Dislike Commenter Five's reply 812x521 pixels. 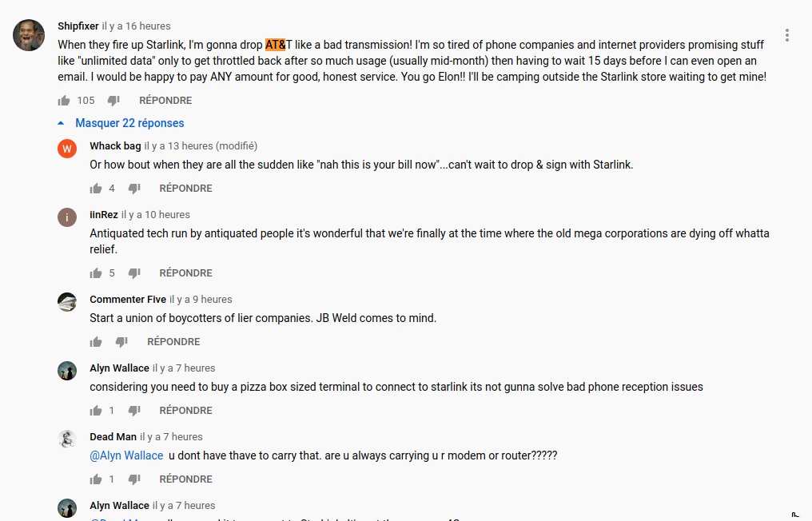coord(121,342)
